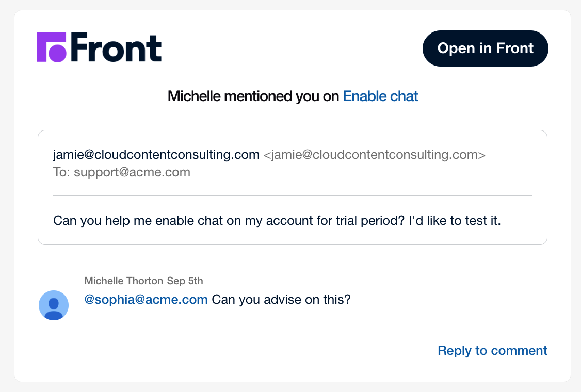Click the divider line inside message card
The width and height of the screenshot is (581, 392).
[x=293, y=195]
